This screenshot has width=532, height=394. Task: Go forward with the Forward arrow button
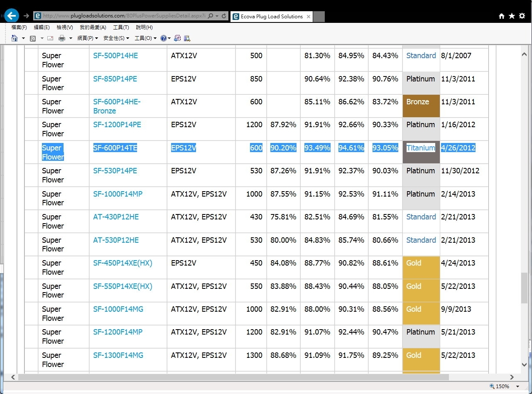coord(26,16)
